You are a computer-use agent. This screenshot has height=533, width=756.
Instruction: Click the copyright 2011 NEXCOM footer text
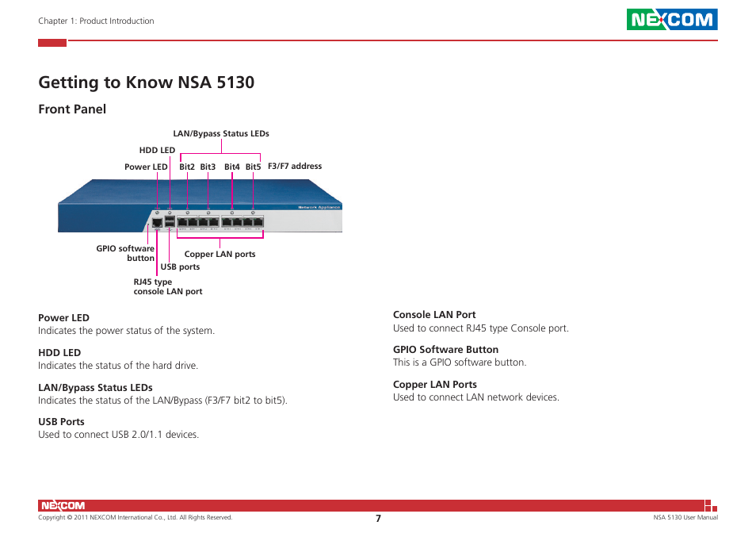(135, 518)
